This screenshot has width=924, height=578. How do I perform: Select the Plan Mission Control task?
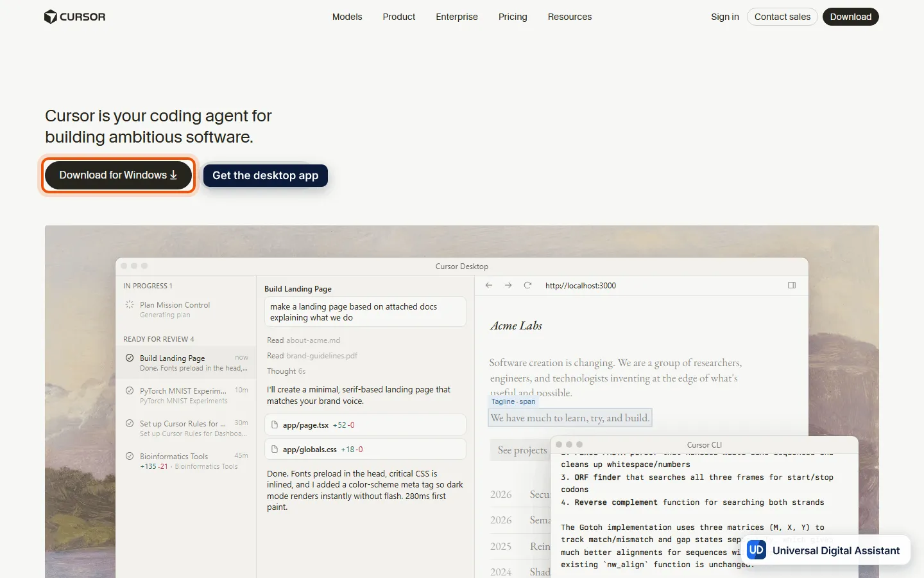click(x=185, y=310)
